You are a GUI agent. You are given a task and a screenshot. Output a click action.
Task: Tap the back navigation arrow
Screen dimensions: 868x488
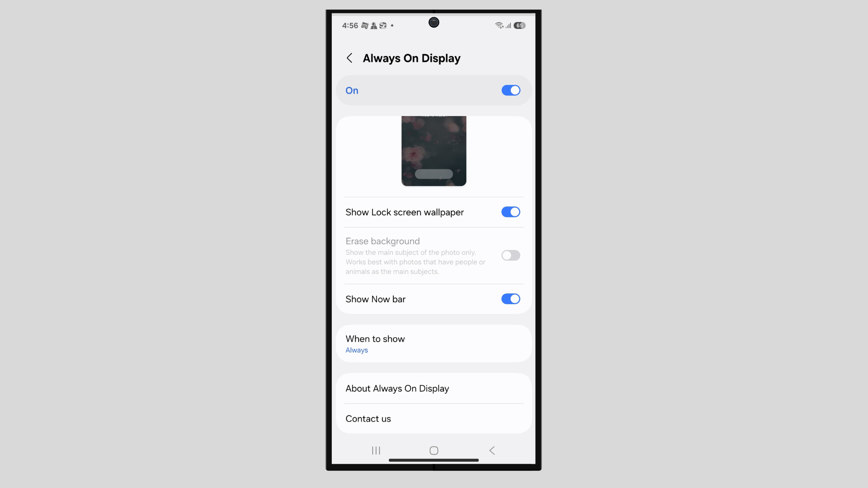[349, 58]
